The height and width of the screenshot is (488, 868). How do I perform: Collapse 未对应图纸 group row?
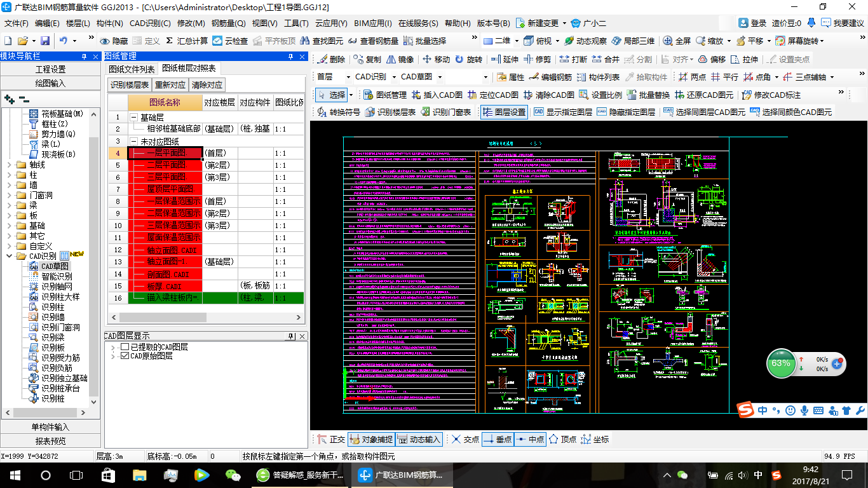(x=133, y=141)
